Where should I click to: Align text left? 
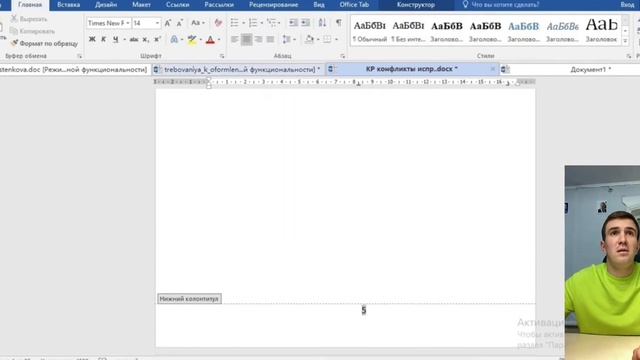click(234, 39)
